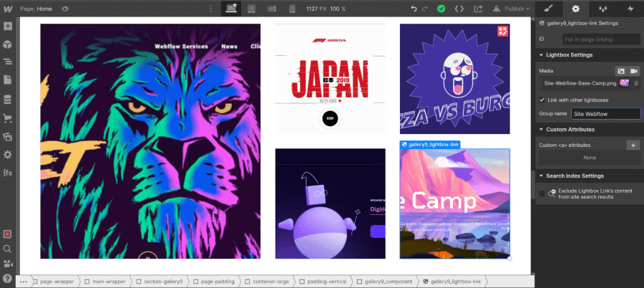644x288 pixels.
Task: Select gallery9_lightbox-link in breadcrumb
Action: click(452, 282)
